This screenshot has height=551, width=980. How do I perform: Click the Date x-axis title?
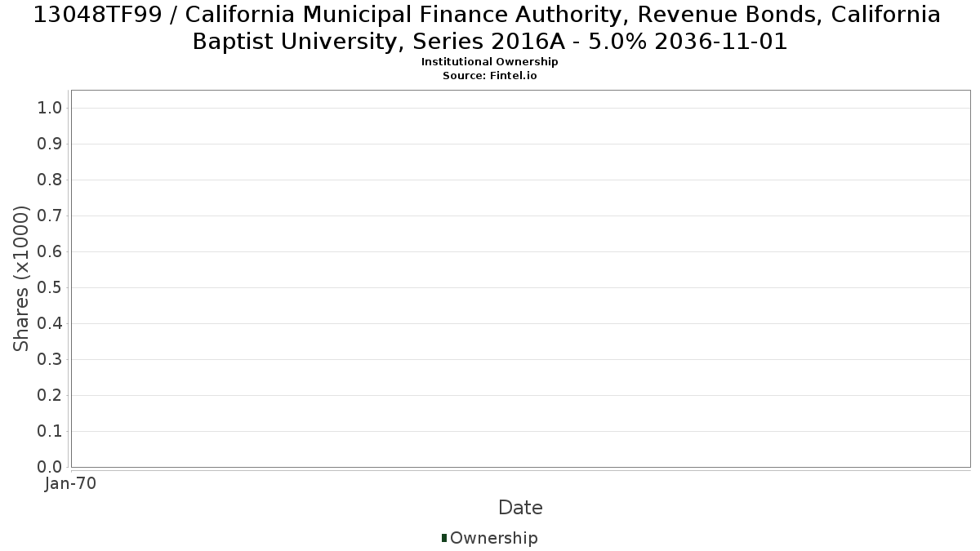pos(520,508)
